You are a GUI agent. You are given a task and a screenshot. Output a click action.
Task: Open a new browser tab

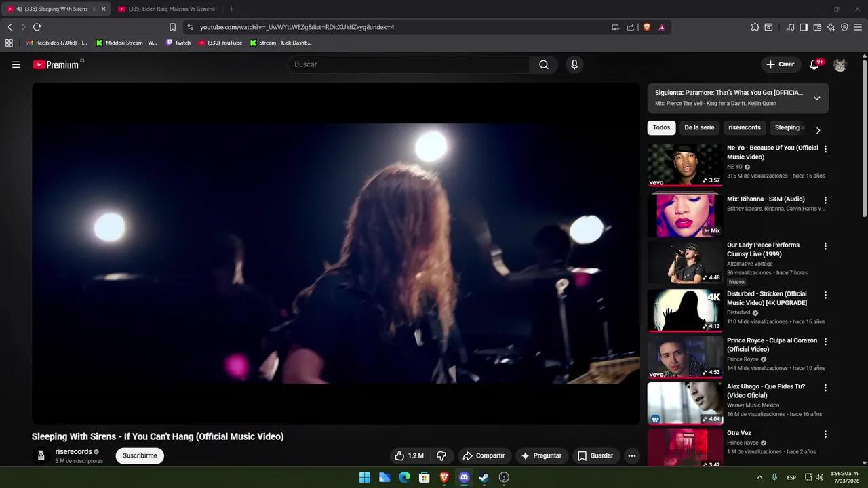[231, 9]
